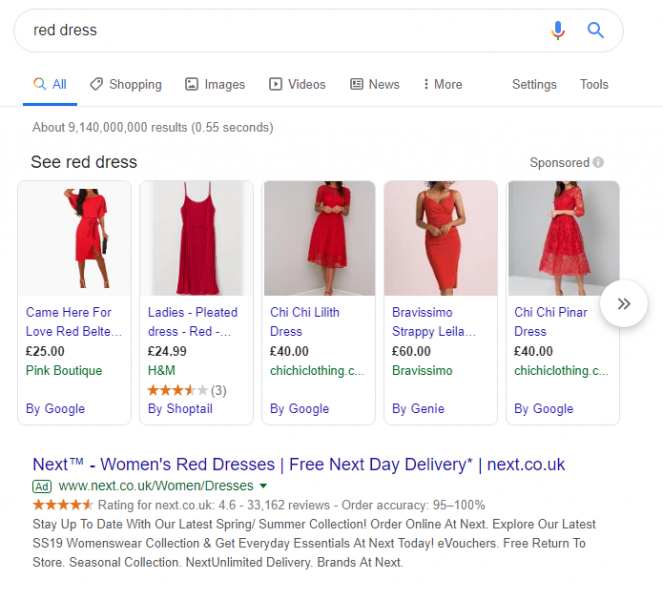Click the By Google link under Pink Boutique
Viewport: 663px width, 600px height.
click(x=55, y=408)
